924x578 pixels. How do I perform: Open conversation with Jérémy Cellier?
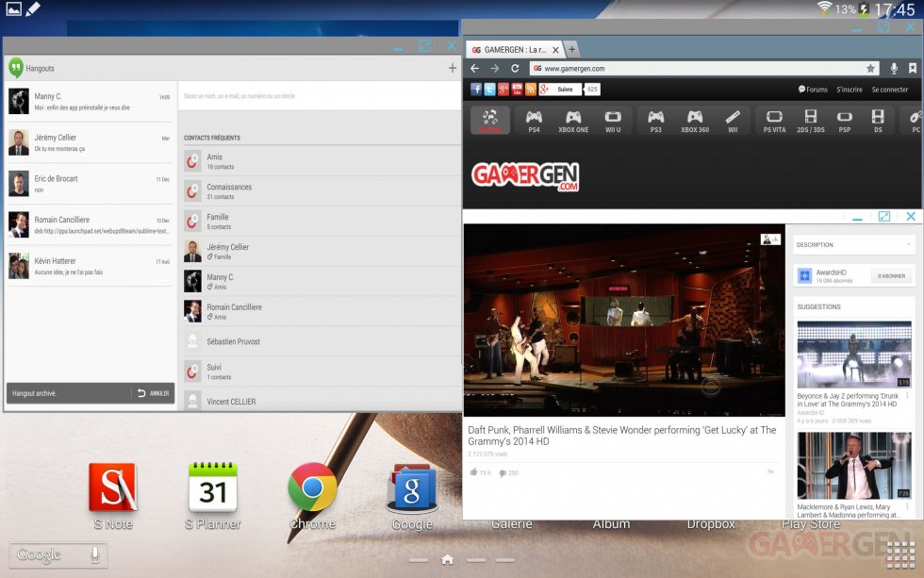[90, 142]
